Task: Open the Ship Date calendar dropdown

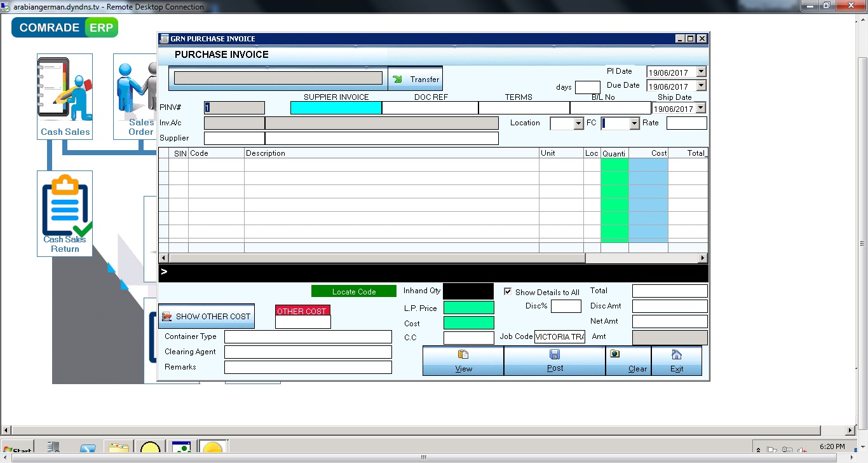Action: pyautogui.click(x=702, y=107)
